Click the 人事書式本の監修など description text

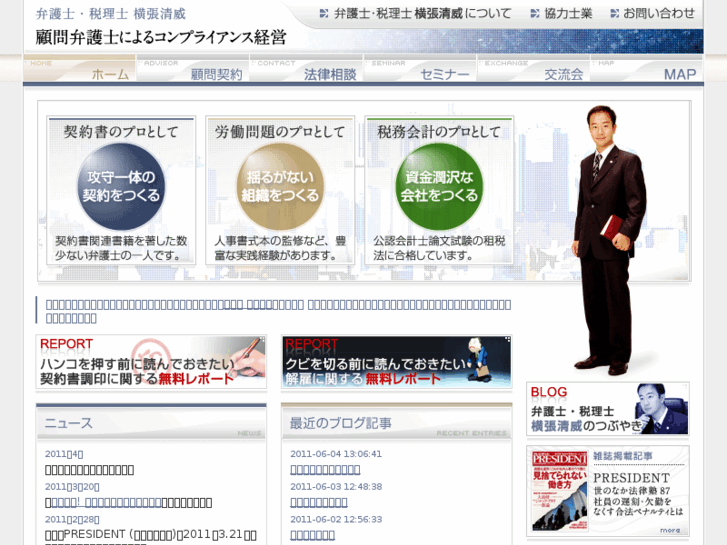pyautogui.click(x=280, y=248)
